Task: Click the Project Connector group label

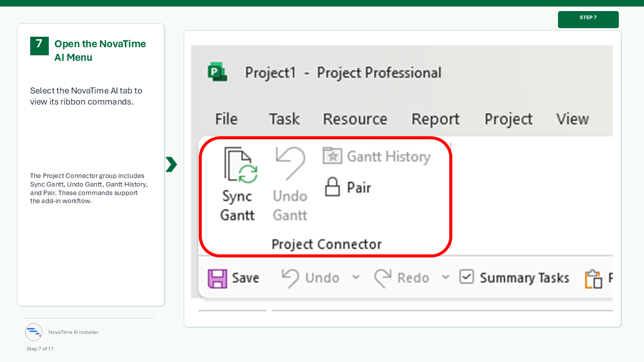Action: 327,244
